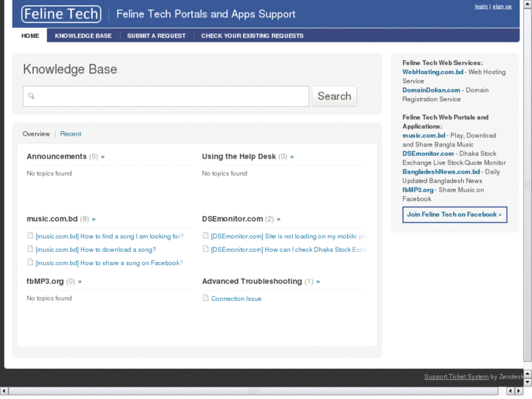Expand Announcements forum via » arrow

(x=102, y=157)
